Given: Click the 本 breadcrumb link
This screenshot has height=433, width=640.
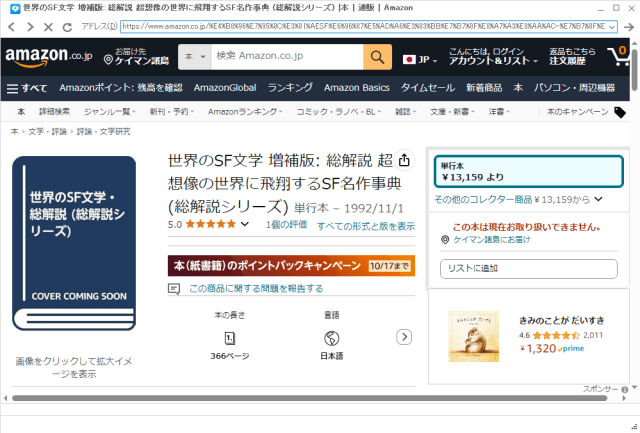Looking at the screenshot, I should pyautogui.click(x=14, y=131).
